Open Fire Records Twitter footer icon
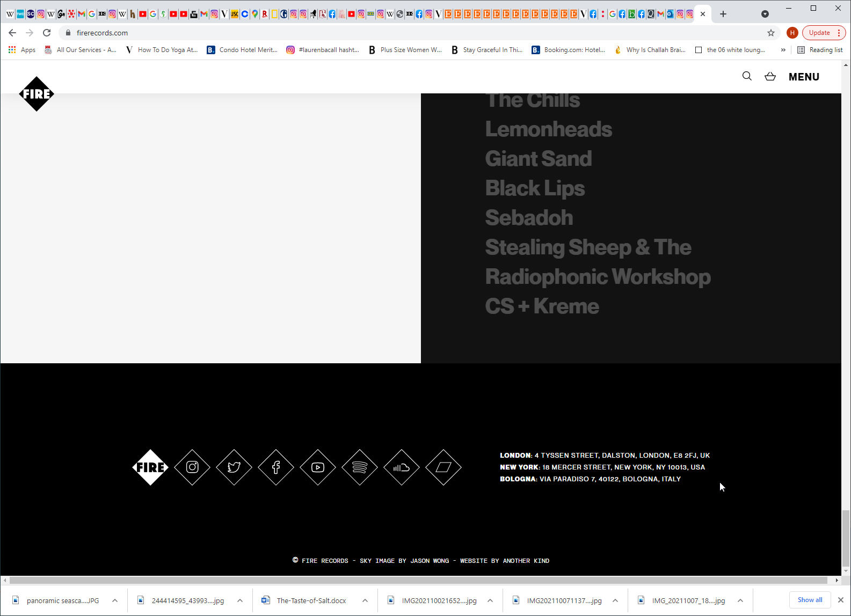This screenshot has width=851, height=616. 234,467
